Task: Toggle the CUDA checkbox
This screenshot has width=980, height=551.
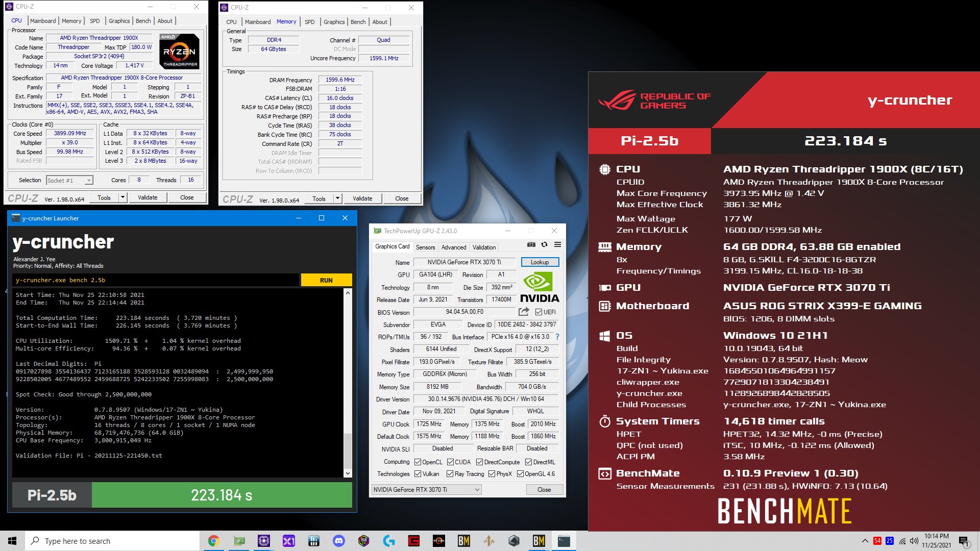Action: coord(451,462)
